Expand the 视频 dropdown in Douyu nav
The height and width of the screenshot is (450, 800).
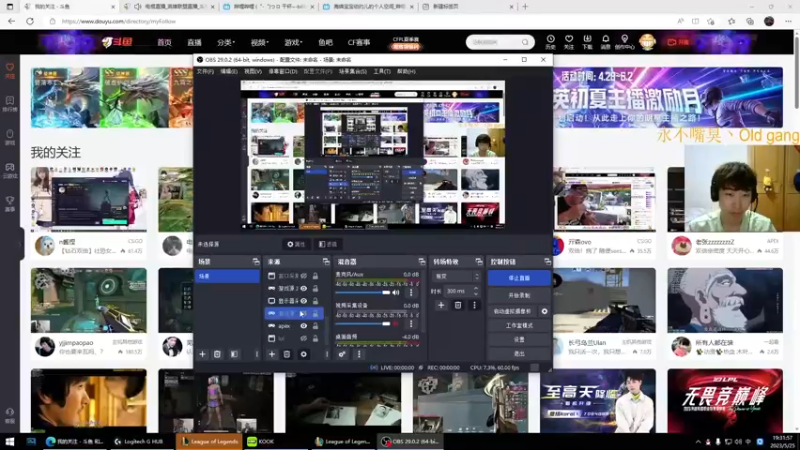click(x=260, y=42)
